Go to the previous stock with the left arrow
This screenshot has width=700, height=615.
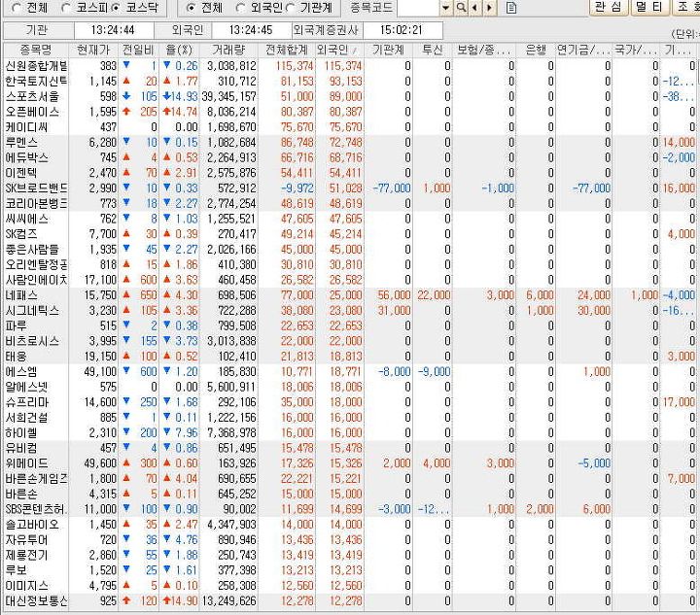(474, 8)
